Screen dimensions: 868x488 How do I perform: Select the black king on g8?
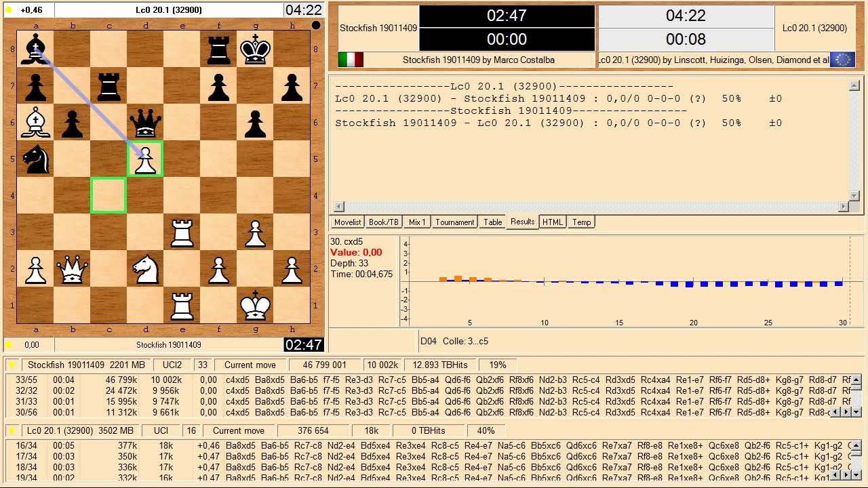coord(255,49)
